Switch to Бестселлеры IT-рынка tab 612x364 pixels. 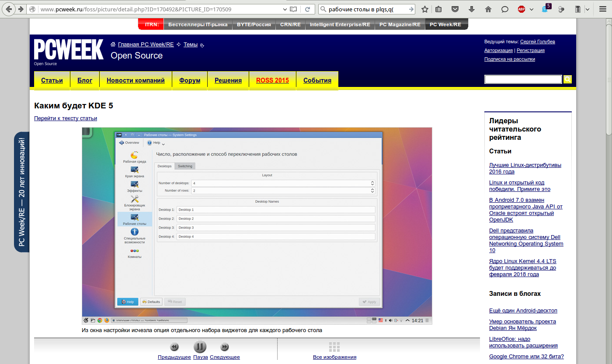(198, 24)
